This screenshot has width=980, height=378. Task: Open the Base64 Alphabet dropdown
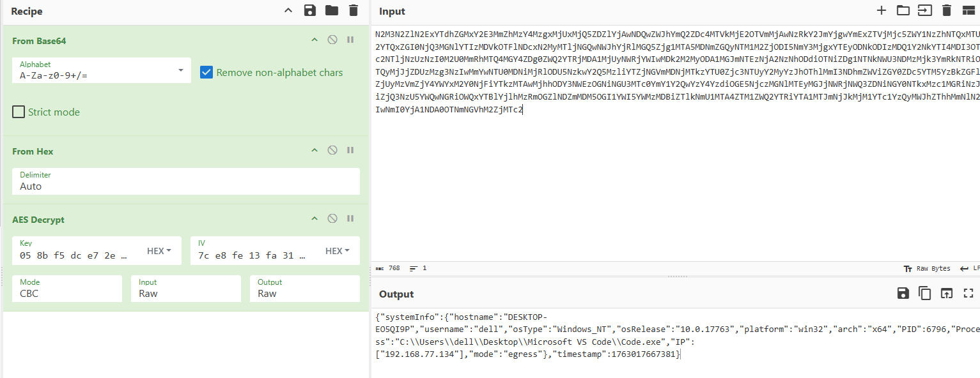point(181,70)
